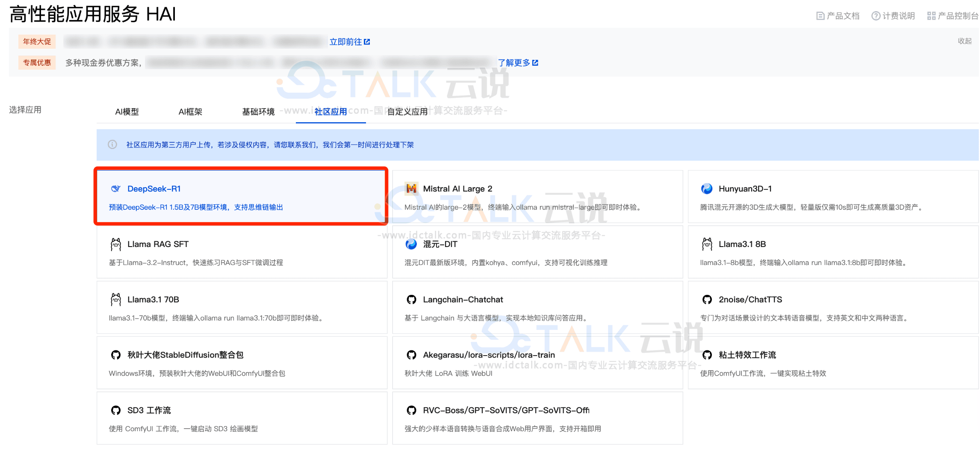Screen dimensions: 980x450
Task: Click the 社区应用为第三方用户上传 notice text
Action: pyautogui.click(x=270, y=145)
